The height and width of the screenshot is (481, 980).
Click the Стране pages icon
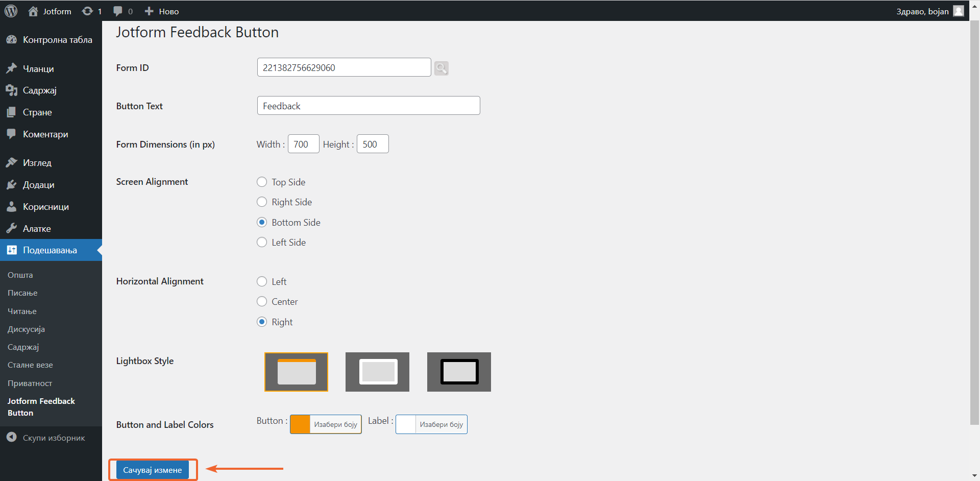11,112
